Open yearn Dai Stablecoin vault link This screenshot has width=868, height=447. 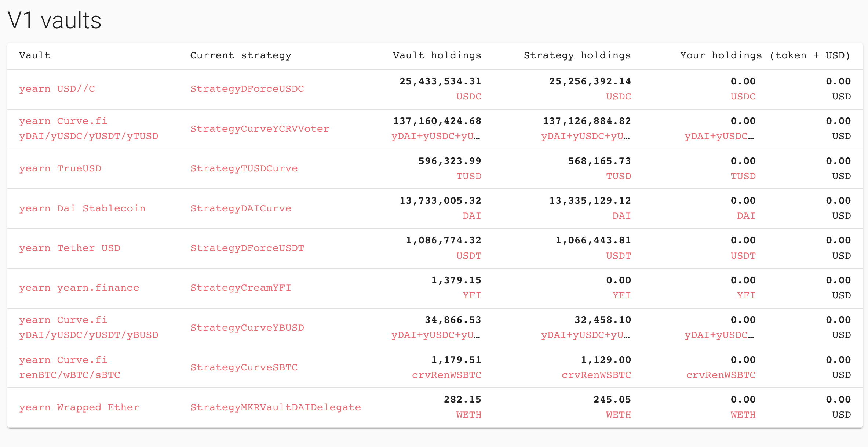pos(82,208)
